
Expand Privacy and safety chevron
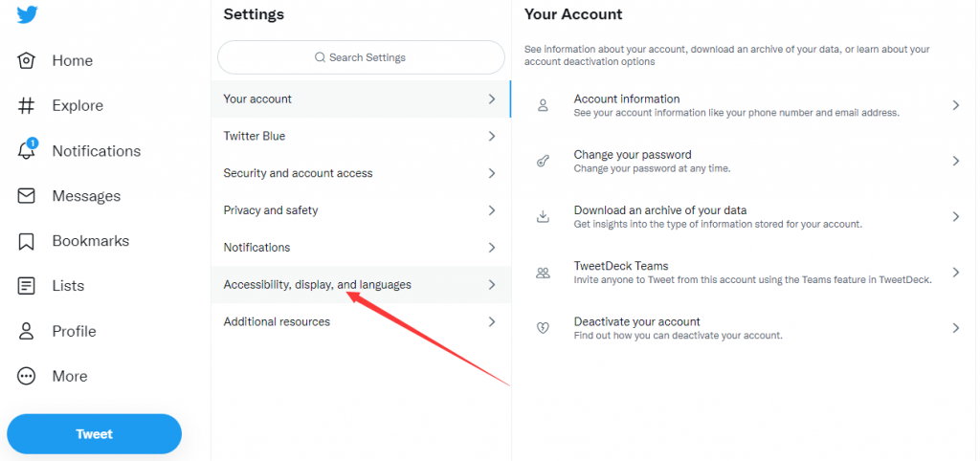(x=492, y=210)
